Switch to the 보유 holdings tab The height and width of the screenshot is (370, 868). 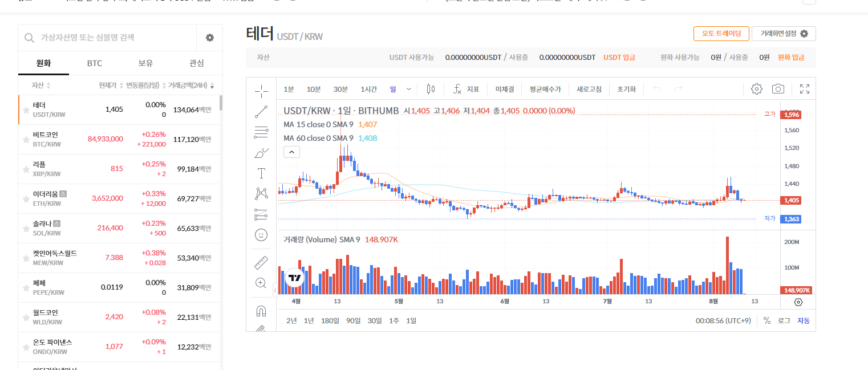tap(145, 63)
